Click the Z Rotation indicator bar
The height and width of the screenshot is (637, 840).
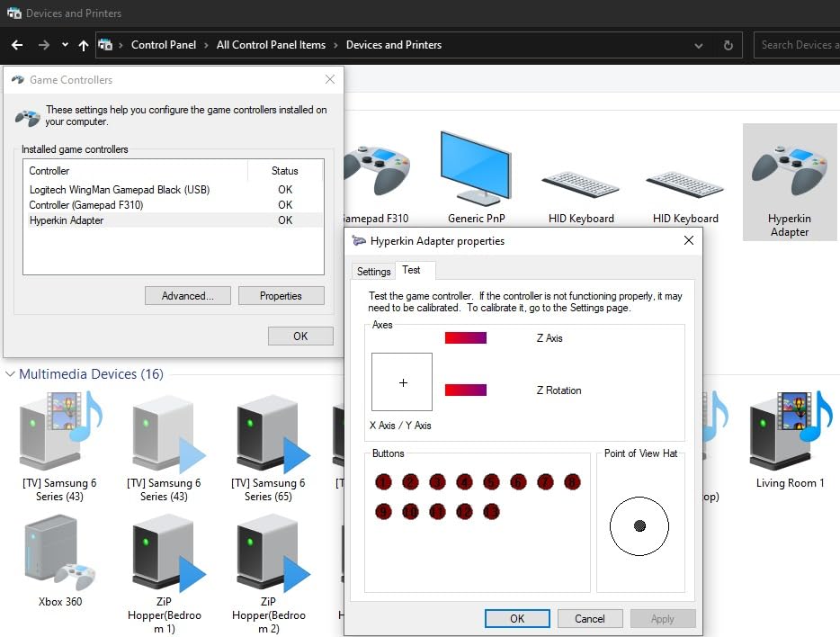466,390
